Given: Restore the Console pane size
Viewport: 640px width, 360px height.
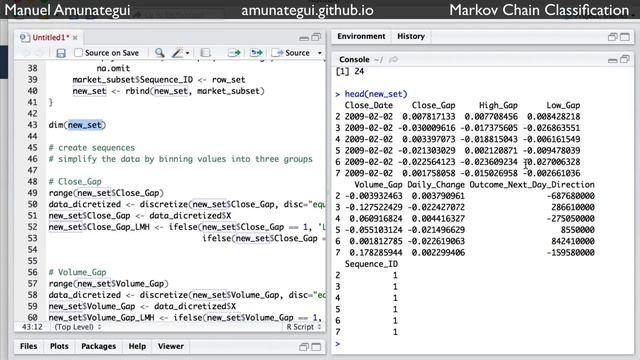Looking at the screenshot, I should coord(625,59).
